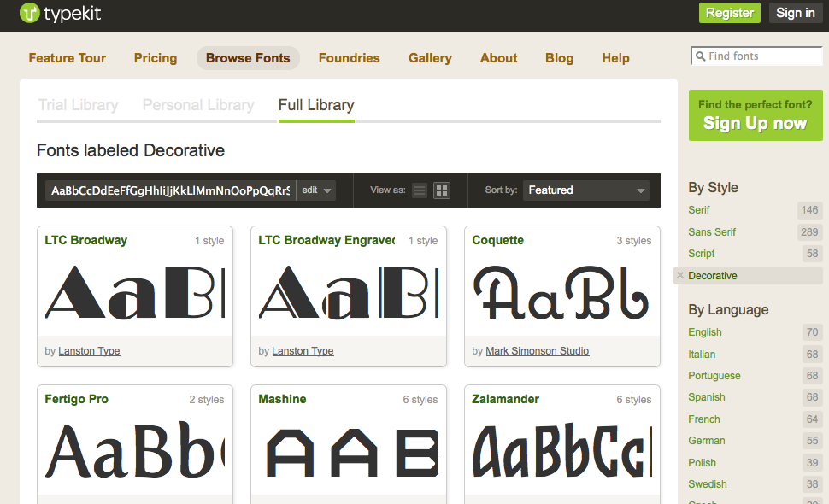829x504 pixels.
Task: Click the Sign Up now green banner
Action: tap(755, 115)
